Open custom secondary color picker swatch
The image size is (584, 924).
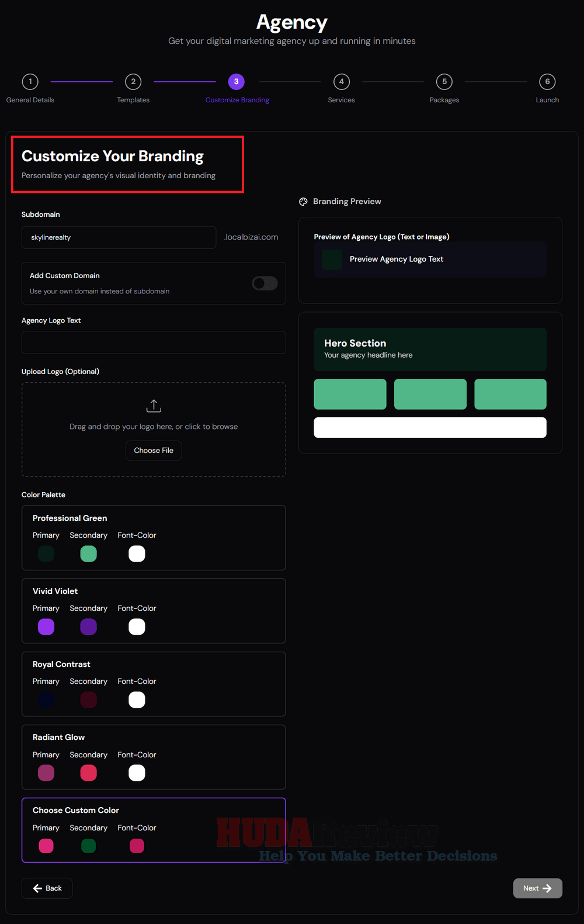pos(88,846)
